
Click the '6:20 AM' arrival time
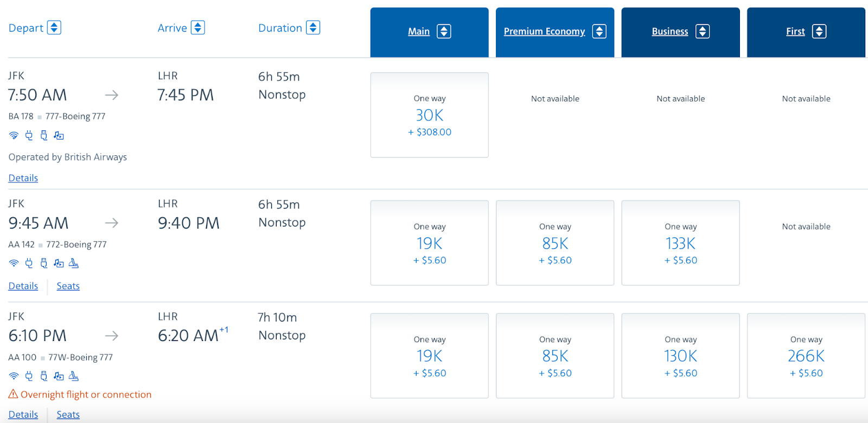coord(188,336)
